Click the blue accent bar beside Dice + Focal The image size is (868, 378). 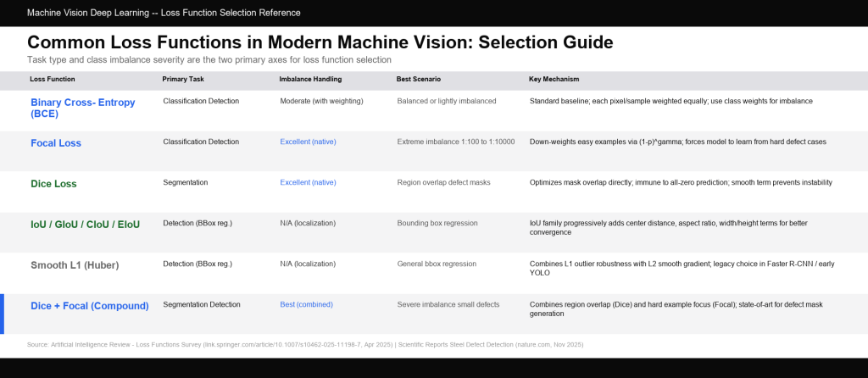(x=3, y=314)
